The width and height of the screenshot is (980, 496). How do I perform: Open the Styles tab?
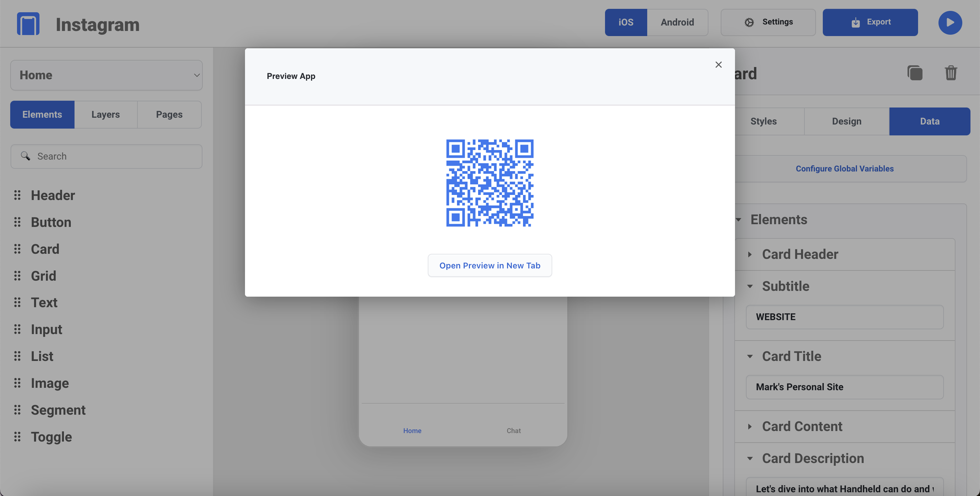764,121
